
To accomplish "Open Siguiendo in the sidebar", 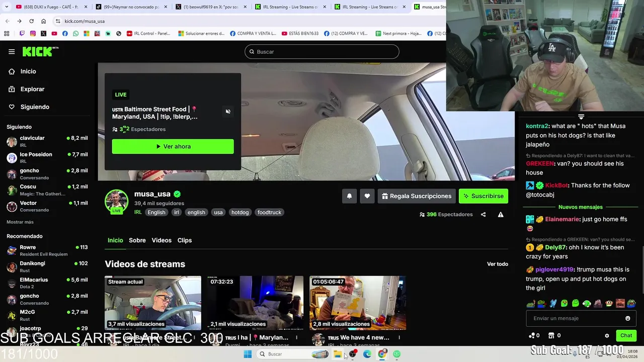I will 35,107.
